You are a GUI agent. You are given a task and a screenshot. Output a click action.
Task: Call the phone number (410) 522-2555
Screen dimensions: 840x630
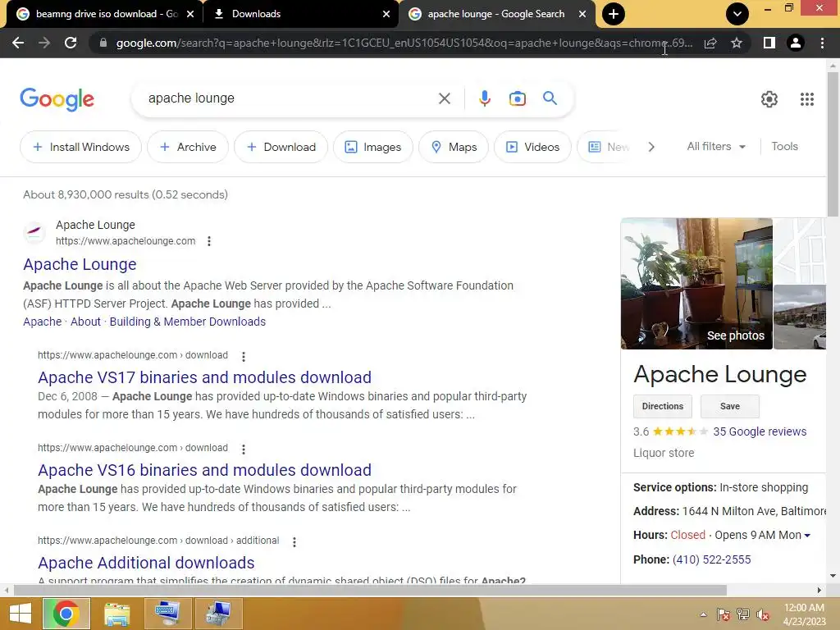click(711, 559)
